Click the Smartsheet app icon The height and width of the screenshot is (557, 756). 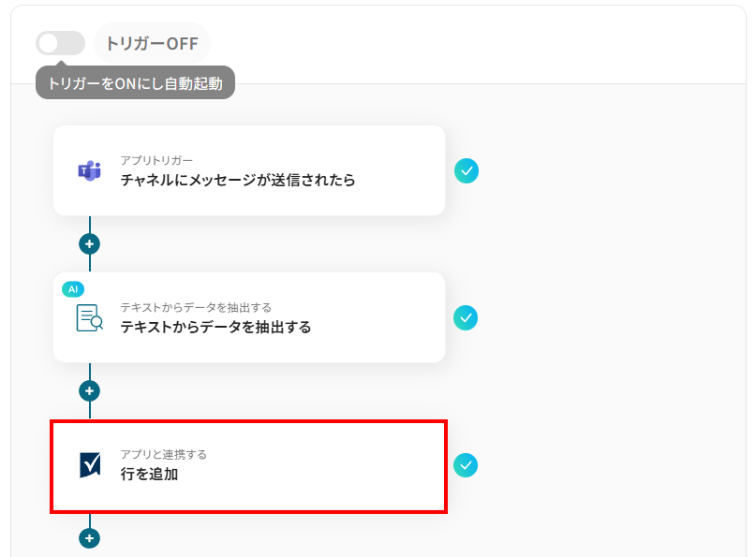tap(90, 465)
